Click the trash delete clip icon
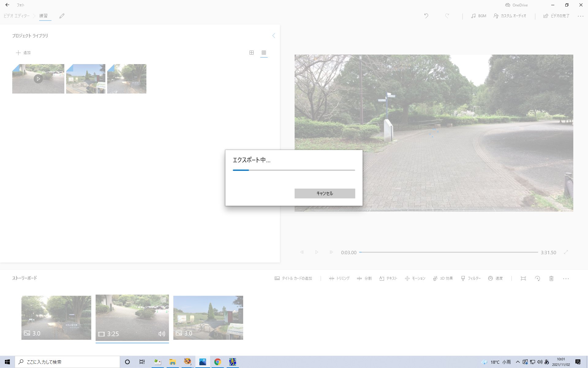 click(551, 278)
